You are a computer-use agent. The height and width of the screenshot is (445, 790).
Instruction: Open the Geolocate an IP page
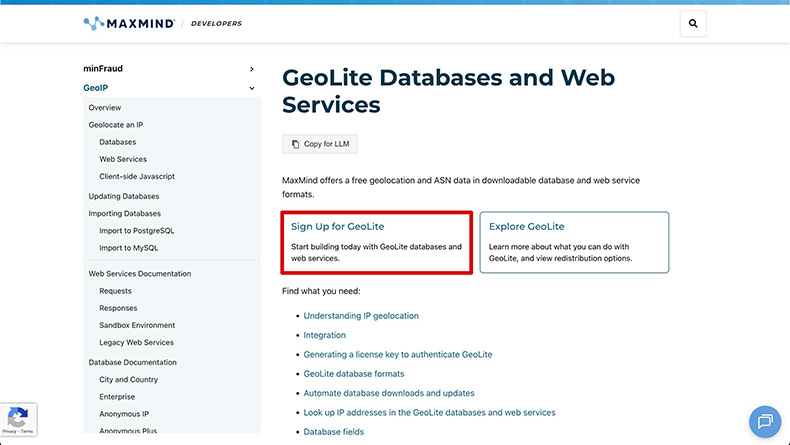point(116,124)
